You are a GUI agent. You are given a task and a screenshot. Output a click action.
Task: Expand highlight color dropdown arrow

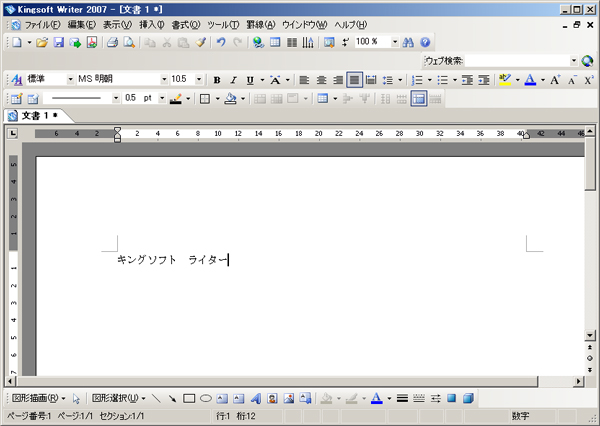pyautogui.click(x=517, y=80)
